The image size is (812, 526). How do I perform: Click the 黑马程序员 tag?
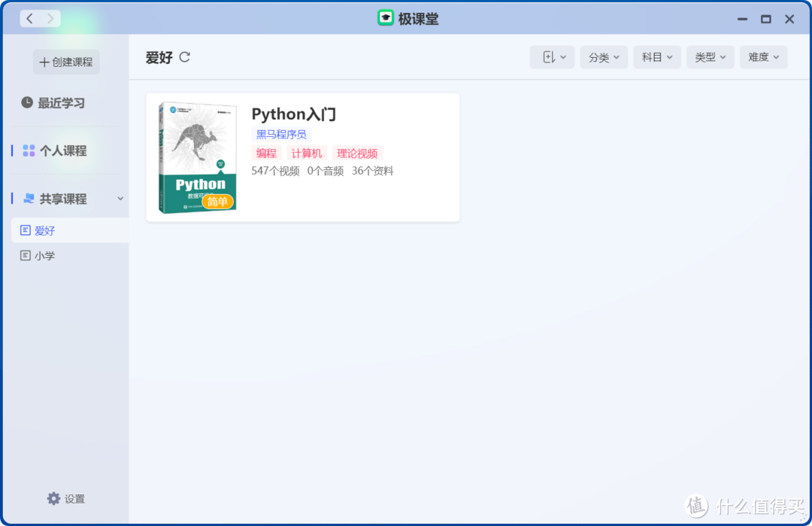281,134
